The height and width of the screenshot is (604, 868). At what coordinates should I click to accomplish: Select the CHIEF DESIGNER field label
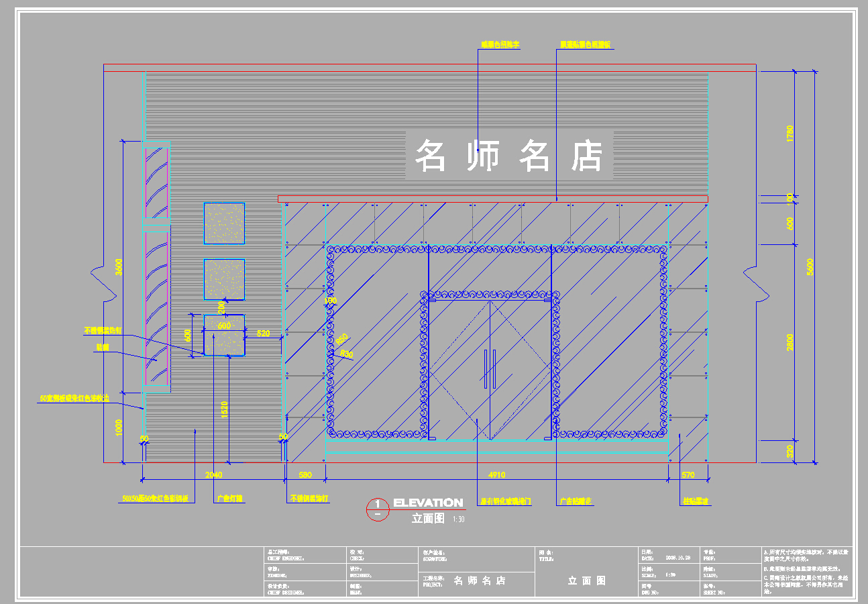(x=286, y=593)
